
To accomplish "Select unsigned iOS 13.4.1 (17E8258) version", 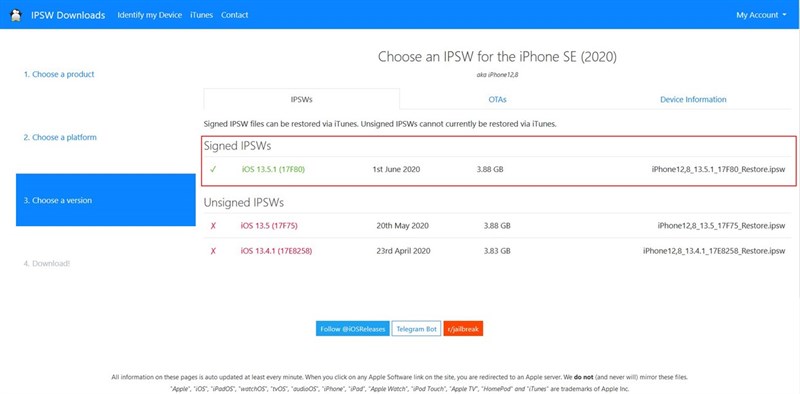I will coord(276,251).
